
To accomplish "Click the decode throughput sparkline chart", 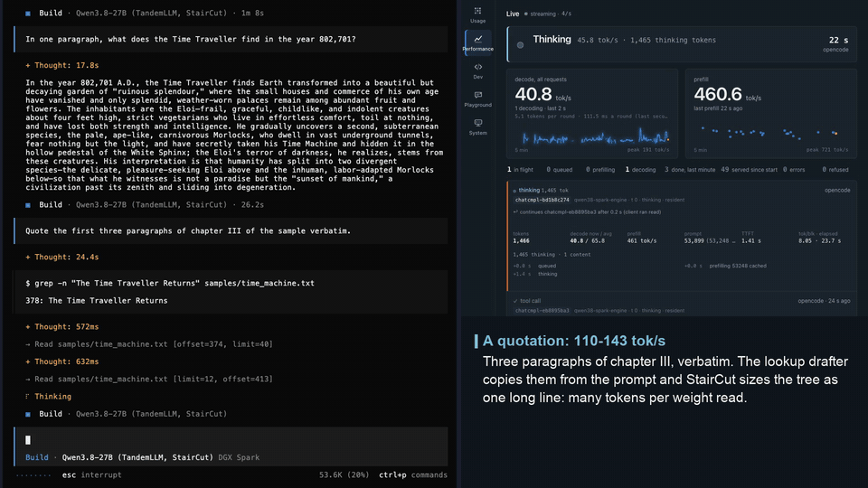I will 596,136.
